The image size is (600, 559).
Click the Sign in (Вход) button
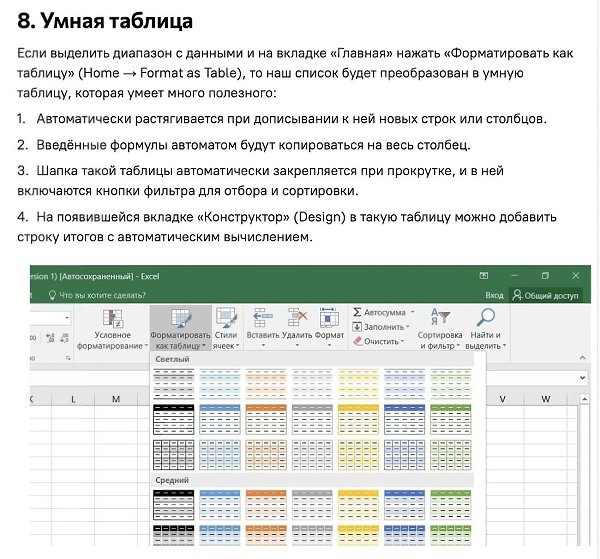[494, 295]
